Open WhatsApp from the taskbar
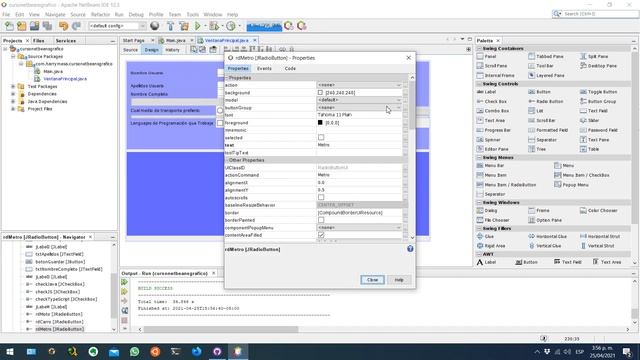 [x=134, y=351]
